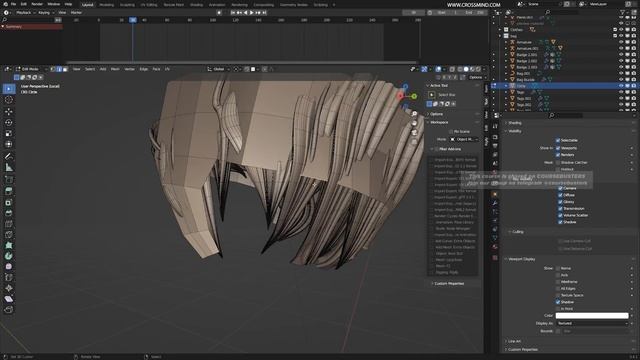
Task: Toggle Volume Scatter visibility checkbox
Action: pyautogui.click(x=560, y=215)
